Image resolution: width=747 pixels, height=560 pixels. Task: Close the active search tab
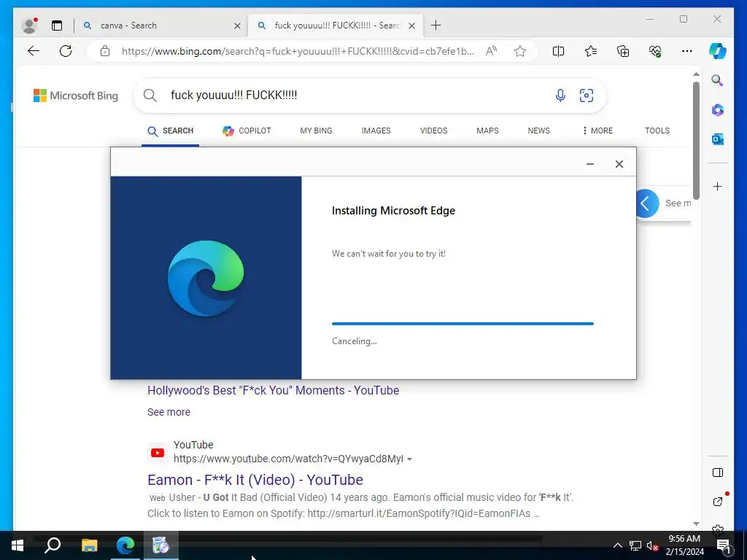coord(412,26)
